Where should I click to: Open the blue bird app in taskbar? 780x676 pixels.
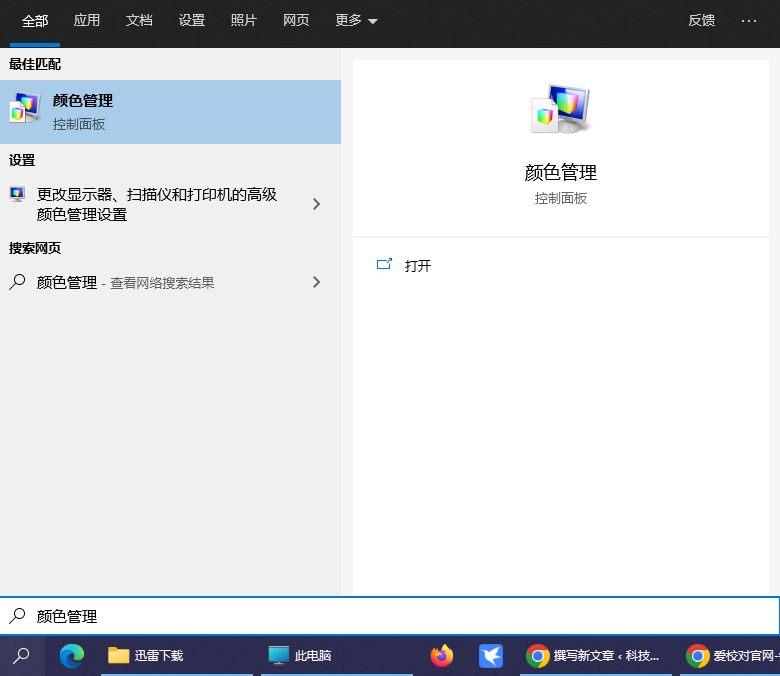(490, 656)
